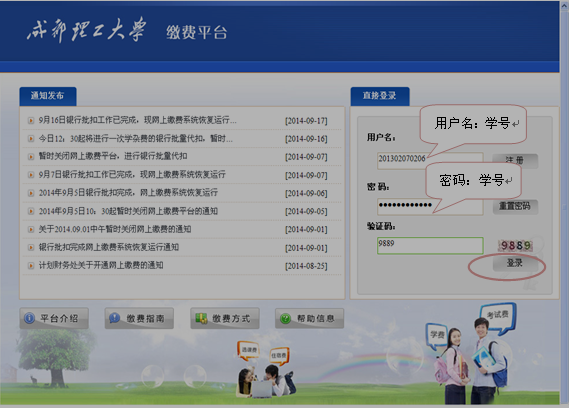Click bullet icon beside 关于2014.09.01 notice
The width and height of the screenshot is (569, 408).
(31, 229)
